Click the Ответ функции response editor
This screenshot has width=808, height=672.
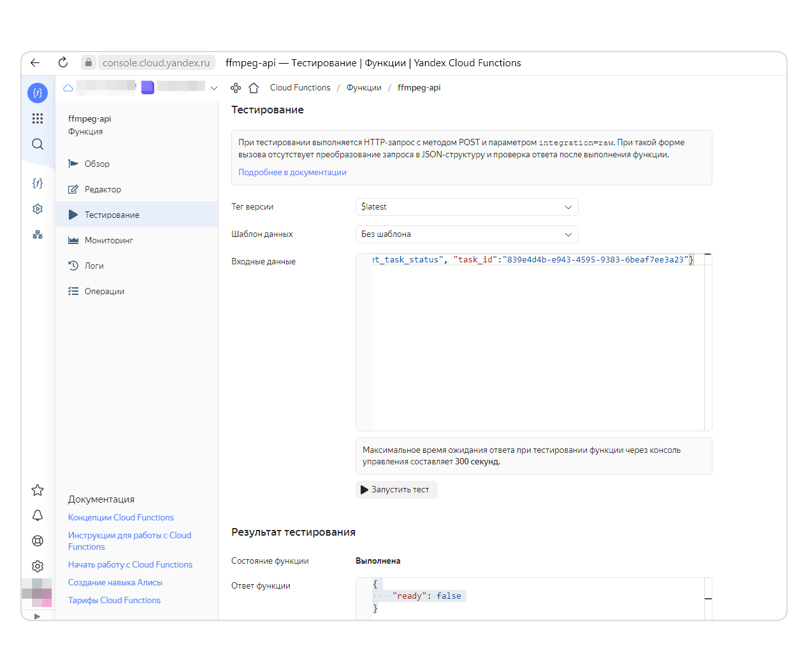tap(534, 599)
